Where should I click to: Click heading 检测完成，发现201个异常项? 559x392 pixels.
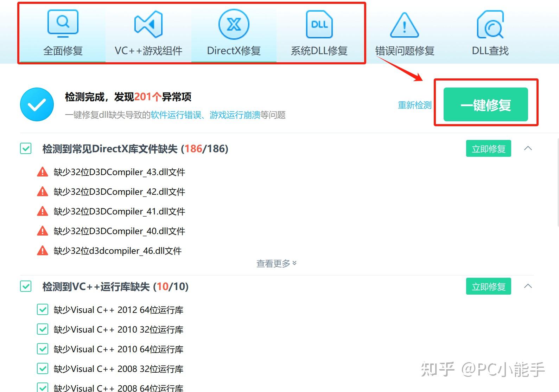(128, 97)
